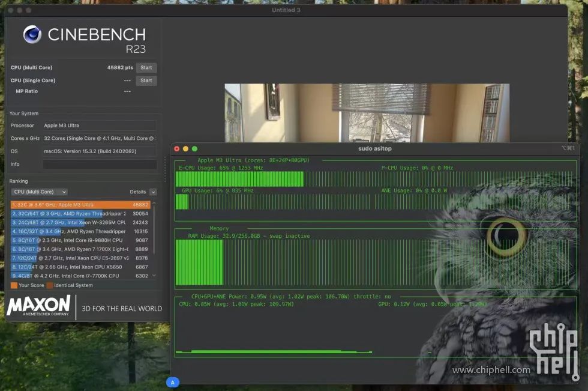Click the blue A input source indicator
Screen dimensions: 588x391
[x=173, y=383]
